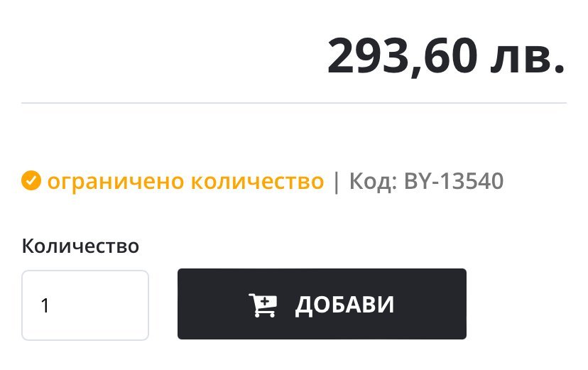Focus the quantity input field
The height and width of the screenshot is (370, 588).
[x=85, y=305]
